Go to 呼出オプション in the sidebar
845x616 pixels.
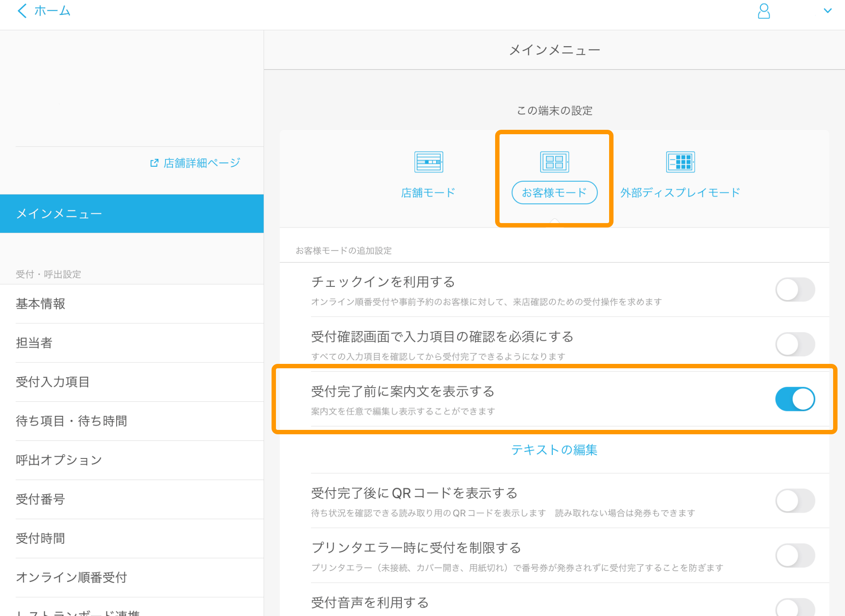click(x=59, y=460)
